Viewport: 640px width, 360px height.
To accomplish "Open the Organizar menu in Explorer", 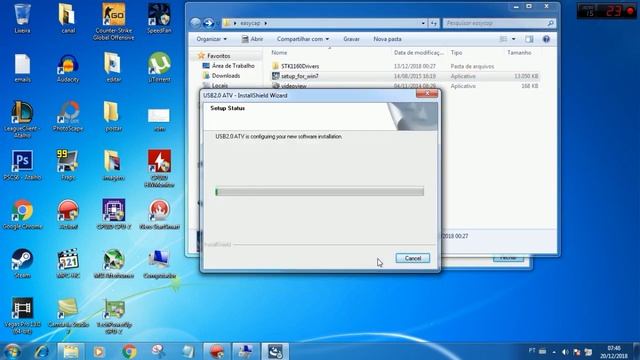I will pos(211,39).
